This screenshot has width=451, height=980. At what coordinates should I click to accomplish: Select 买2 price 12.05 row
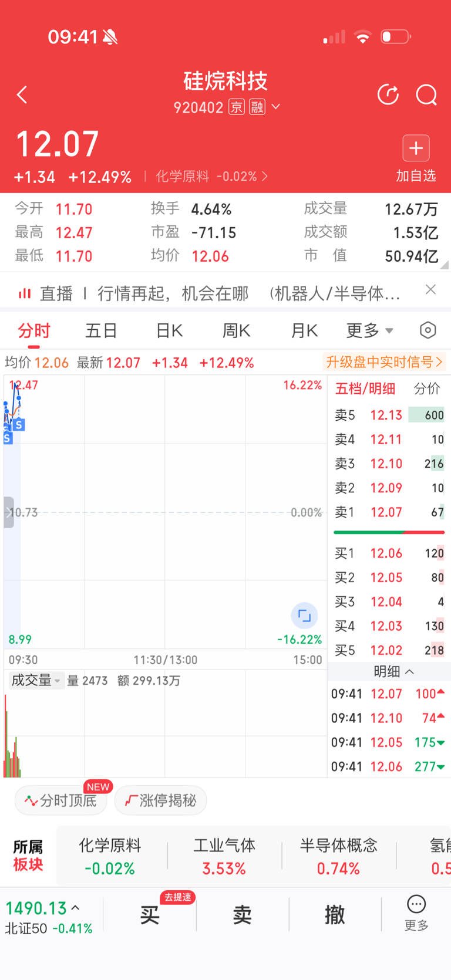coord(389,577)
